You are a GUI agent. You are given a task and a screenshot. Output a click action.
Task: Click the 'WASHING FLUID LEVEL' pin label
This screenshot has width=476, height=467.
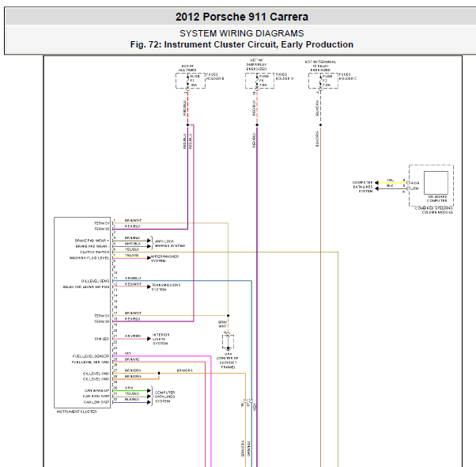click(89, 258)
